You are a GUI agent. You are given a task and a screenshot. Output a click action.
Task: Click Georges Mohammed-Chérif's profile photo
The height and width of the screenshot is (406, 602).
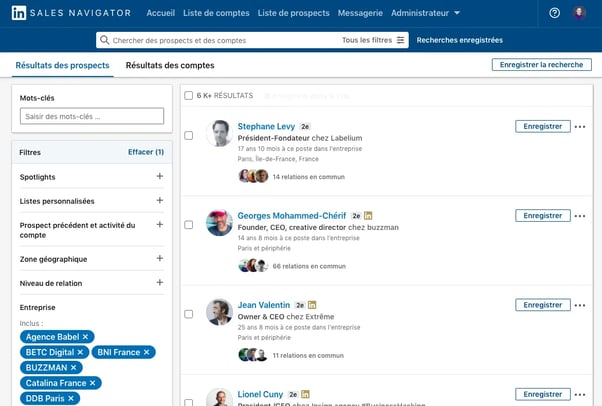(x=219, y=223)
